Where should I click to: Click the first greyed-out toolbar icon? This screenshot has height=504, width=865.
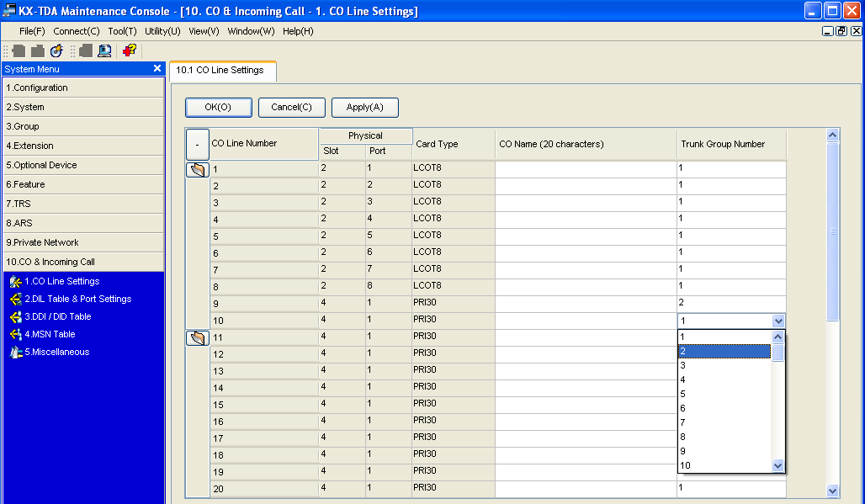(19, 50)
